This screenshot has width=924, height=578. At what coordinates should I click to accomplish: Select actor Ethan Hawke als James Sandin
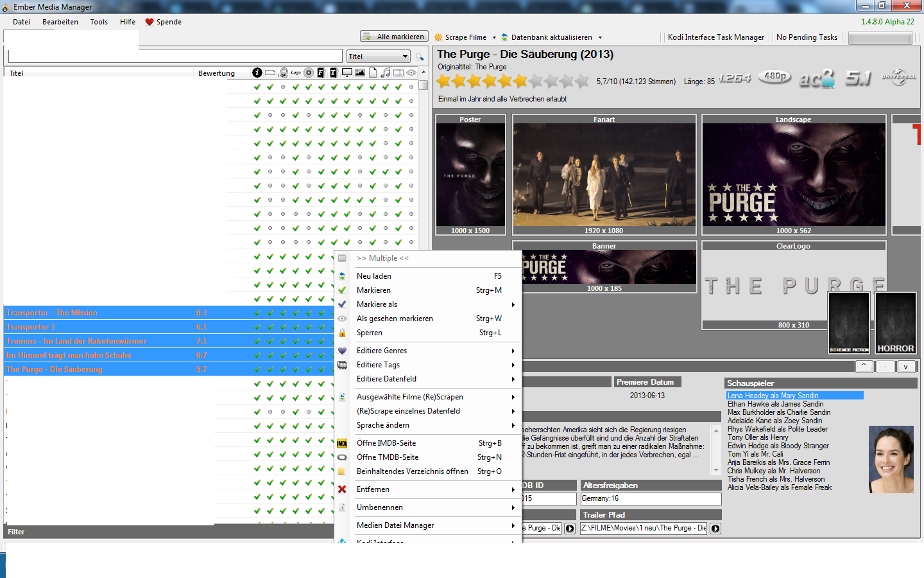coord(775,404)
